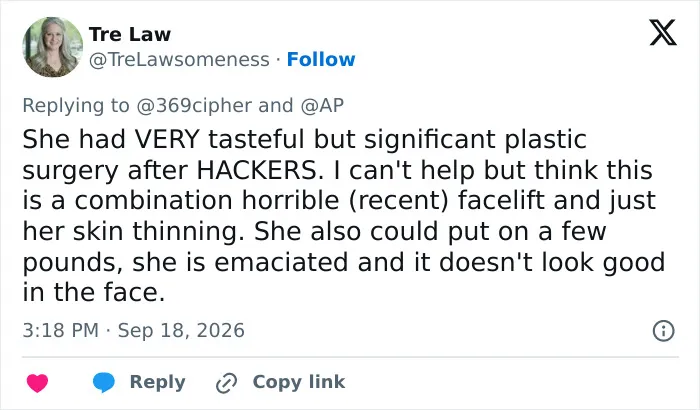Click the blue speech bubble reply icon
This screenshot has height=410, width=700.
tap(104, 383)
